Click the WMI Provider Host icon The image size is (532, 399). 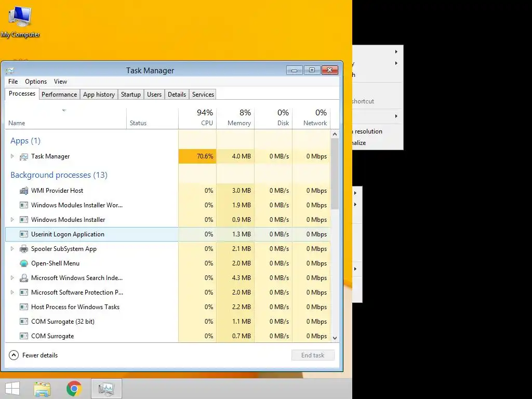tap(24, 191)
